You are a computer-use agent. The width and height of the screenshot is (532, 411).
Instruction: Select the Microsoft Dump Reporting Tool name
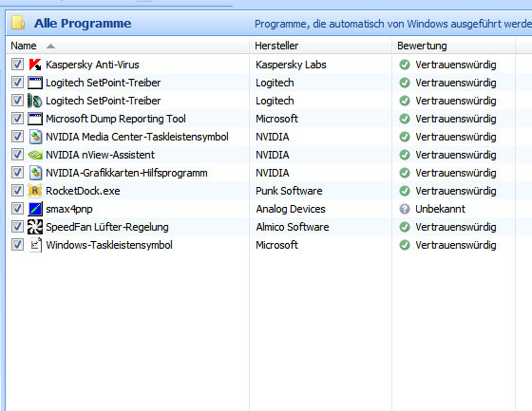tap(116, 119)
